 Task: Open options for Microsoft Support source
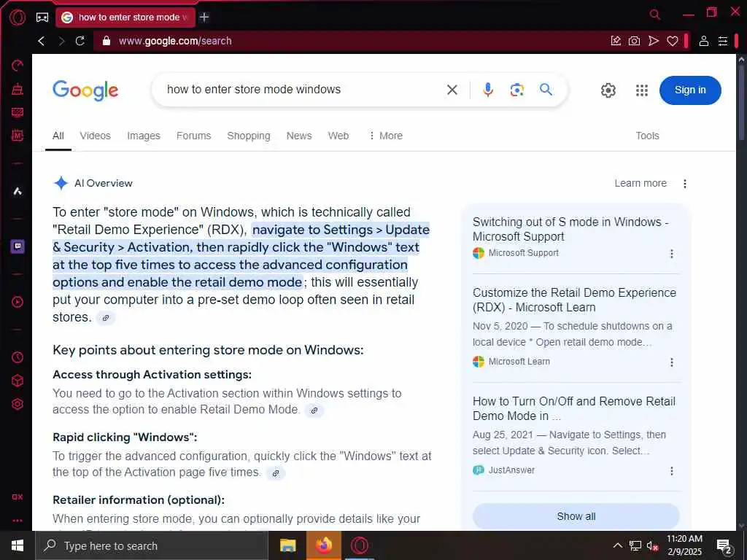pos(672,254)
